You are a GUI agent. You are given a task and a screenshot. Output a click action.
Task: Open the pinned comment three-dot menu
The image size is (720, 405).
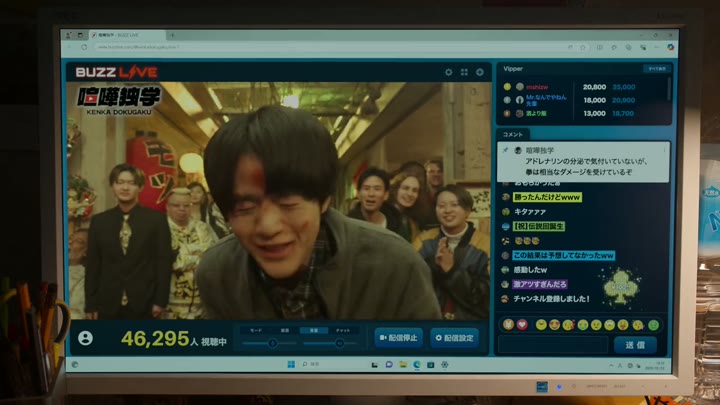click(x=664, y=150)
